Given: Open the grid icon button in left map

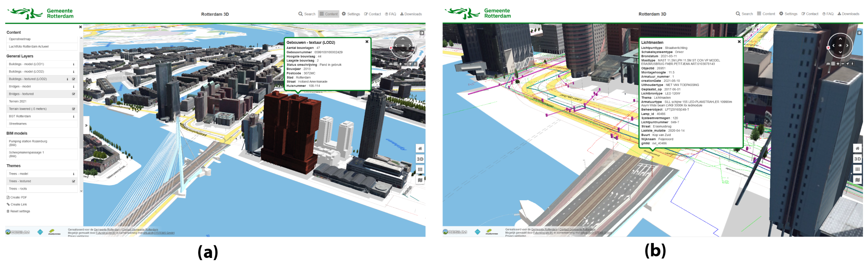Looking at the screenshot, I should point(420,169).
